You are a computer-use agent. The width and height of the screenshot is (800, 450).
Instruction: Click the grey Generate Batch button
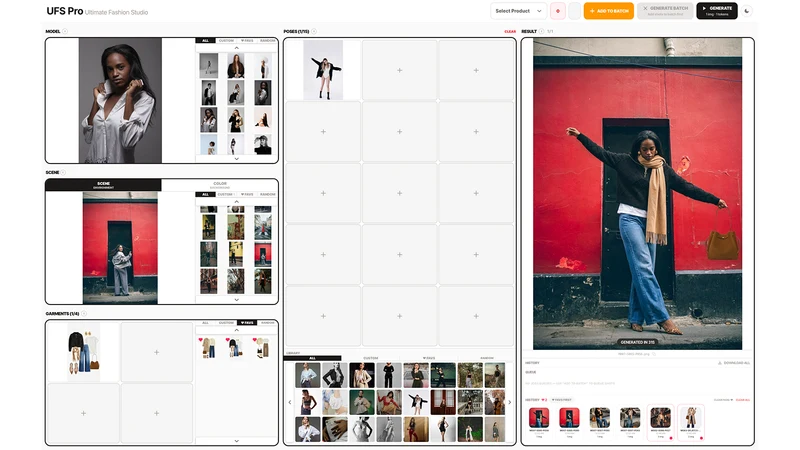pyautogui.click(x=665, y=11)
